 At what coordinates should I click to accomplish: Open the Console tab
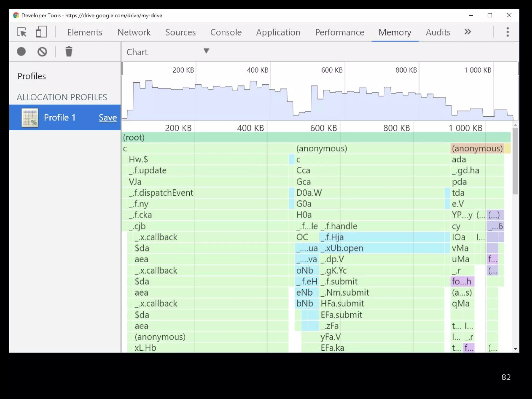tap(226, 32)
